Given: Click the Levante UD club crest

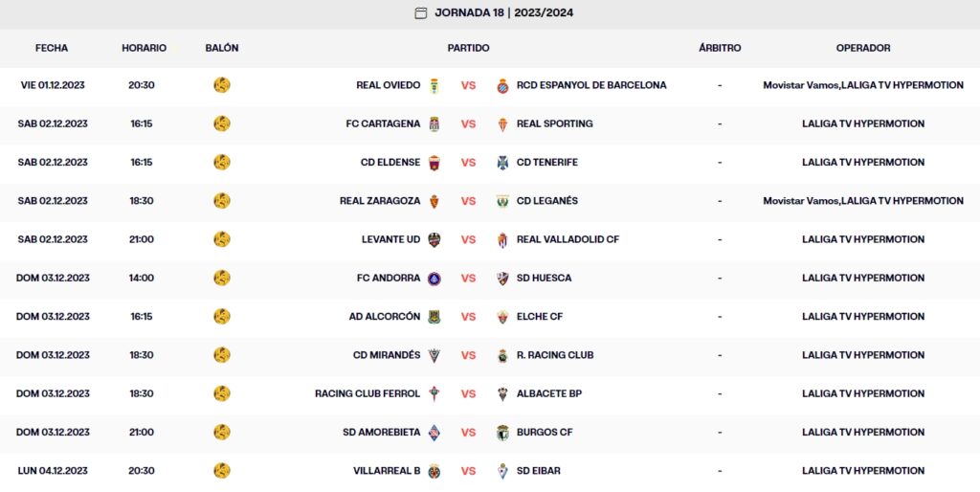Looking at the screenshot, I should [x=434, y=239].
